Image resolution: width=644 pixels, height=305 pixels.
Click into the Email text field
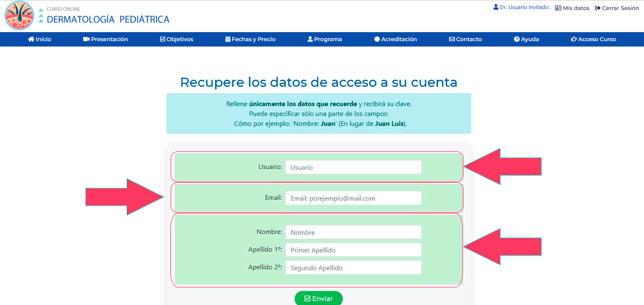point(353,198)
